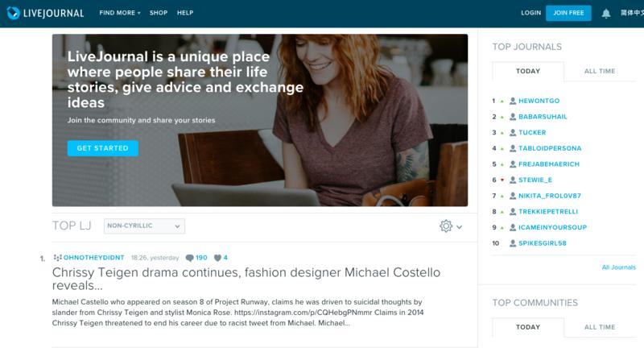The width and height of the screenshot is (644, 348).
Task: Open the Shop menu item
Action: coord(159,13)
